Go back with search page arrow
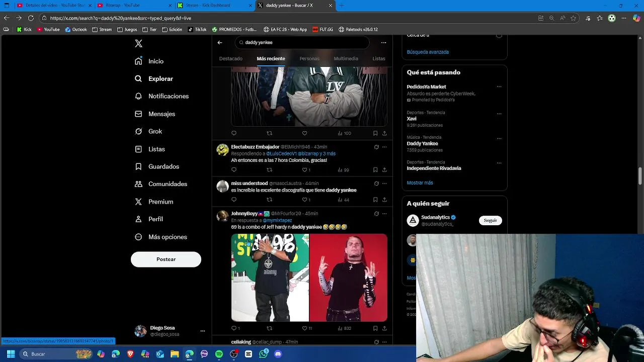 [x=220, y=43]
